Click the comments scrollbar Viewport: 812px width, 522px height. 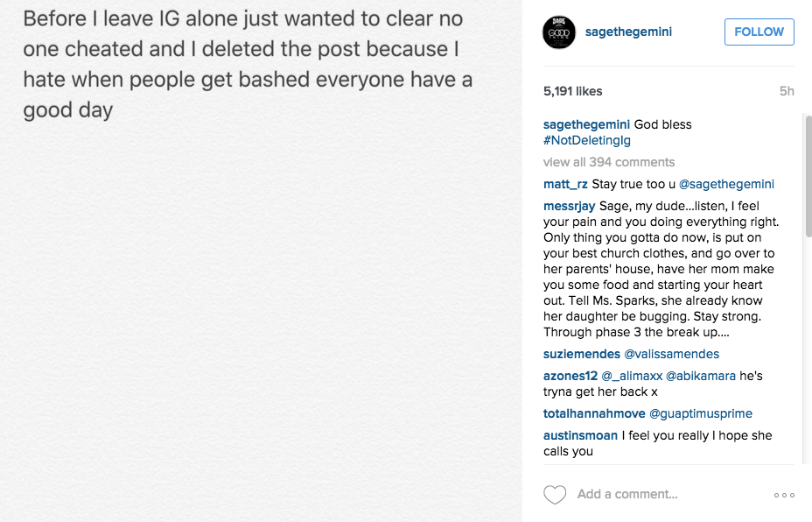pyautogui.click(x=807, y=175)
